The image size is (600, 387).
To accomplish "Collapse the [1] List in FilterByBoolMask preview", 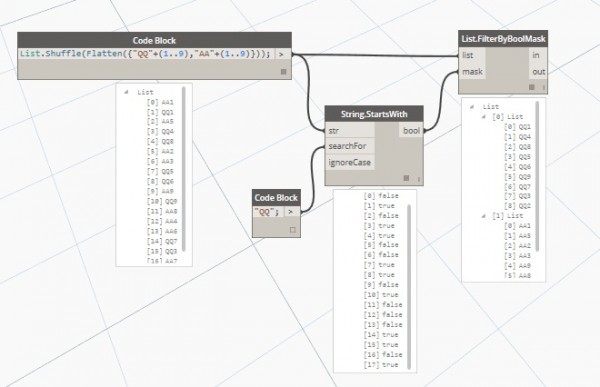I will [x=484, y=216].
